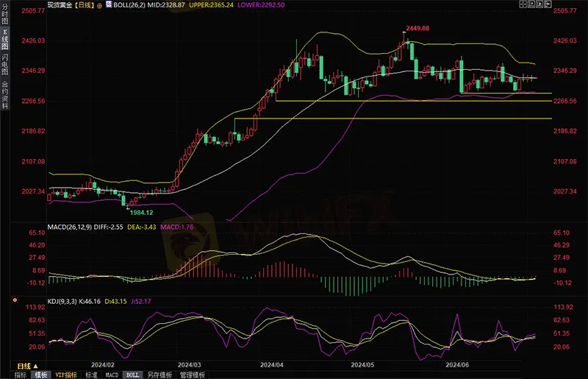The height and width of the screenshot is (379, 588).
Task: Expand the 日线 period selector at bottom left
Action: tap(25, 365)
